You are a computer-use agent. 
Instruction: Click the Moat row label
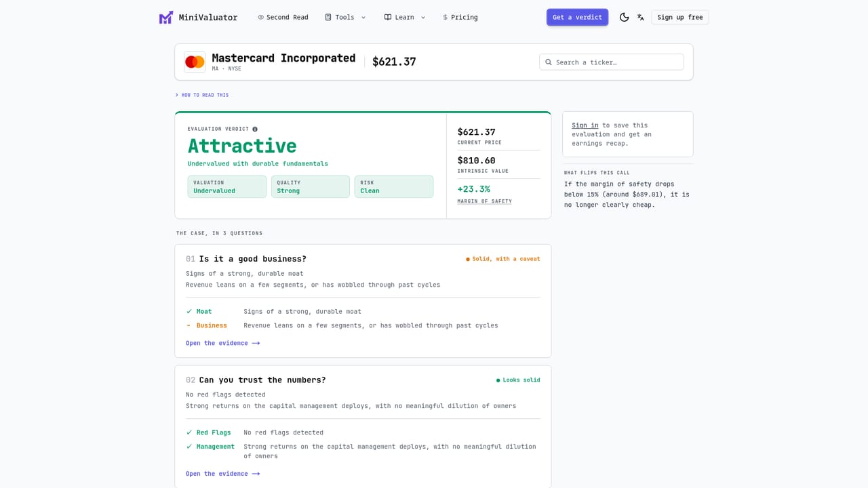(204, 312)
